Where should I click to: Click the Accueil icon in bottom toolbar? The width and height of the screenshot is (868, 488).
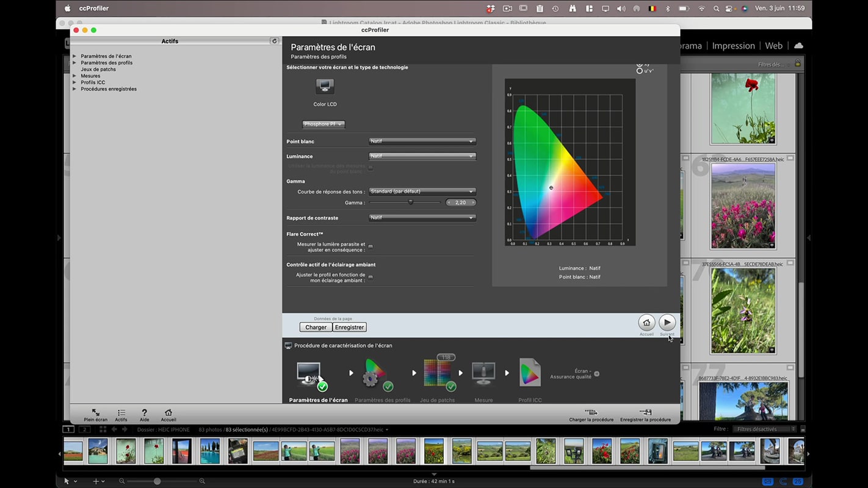coord(168,413)
